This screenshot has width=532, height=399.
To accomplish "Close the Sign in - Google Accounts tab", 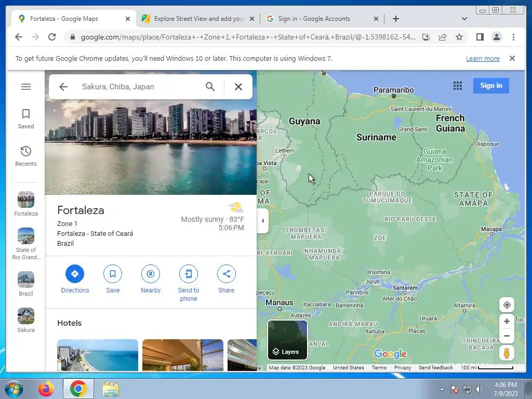I will click(376, 19).
